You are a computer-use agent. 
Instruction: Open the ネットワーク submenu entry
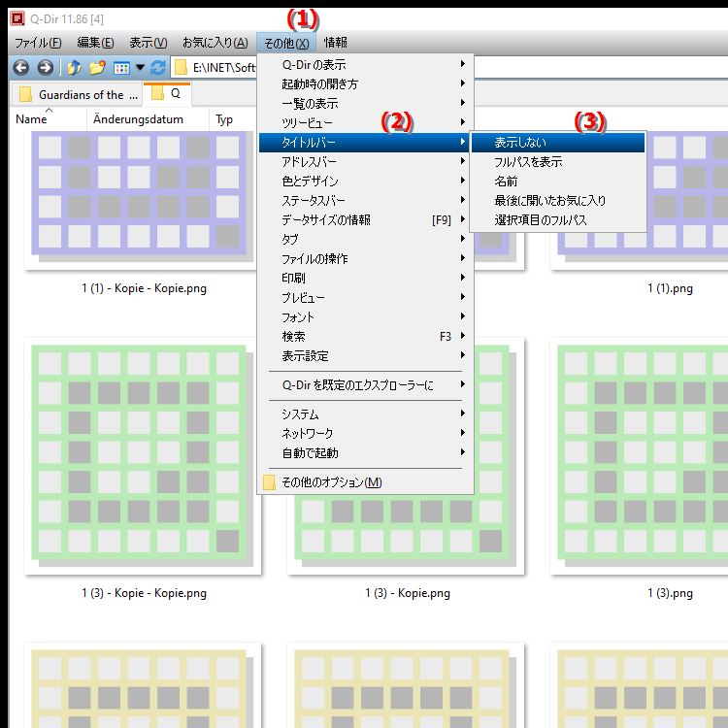pos(365,434)
